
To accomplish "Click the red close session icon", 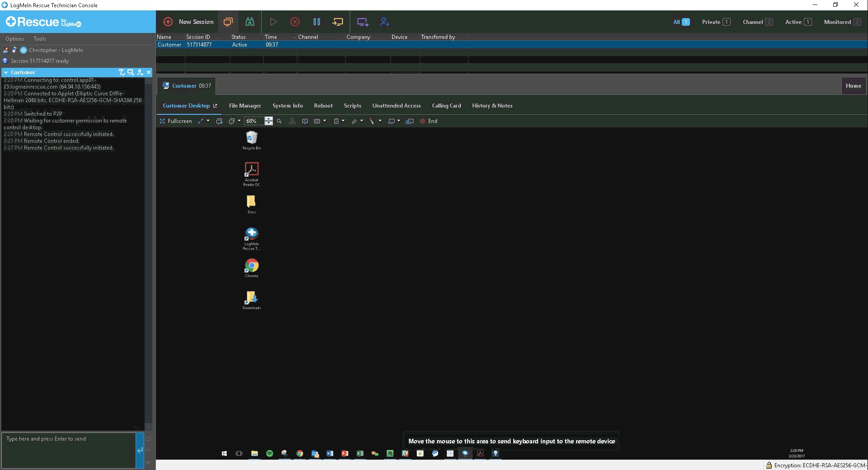I will click(295, 22).
